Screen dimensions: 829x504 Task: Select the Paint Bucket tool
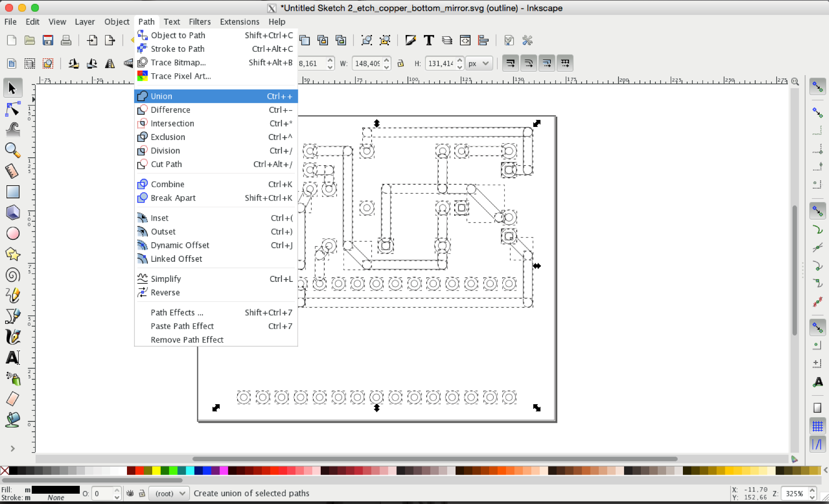coord(13,420)
